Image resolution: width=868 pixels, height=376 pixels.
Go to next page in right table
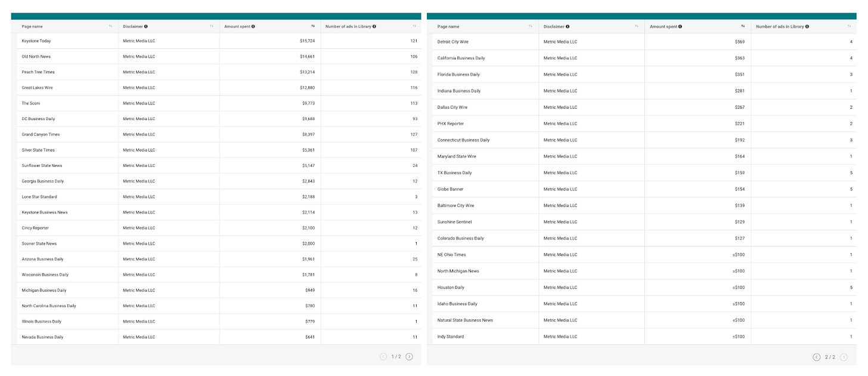844,357
